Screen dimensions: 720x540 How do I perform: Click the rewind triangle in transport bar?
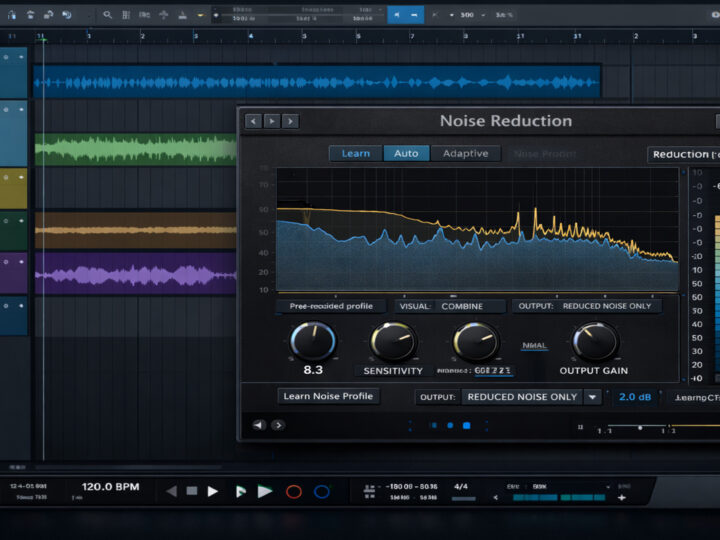pyautogui.click(x=171, y=491)
